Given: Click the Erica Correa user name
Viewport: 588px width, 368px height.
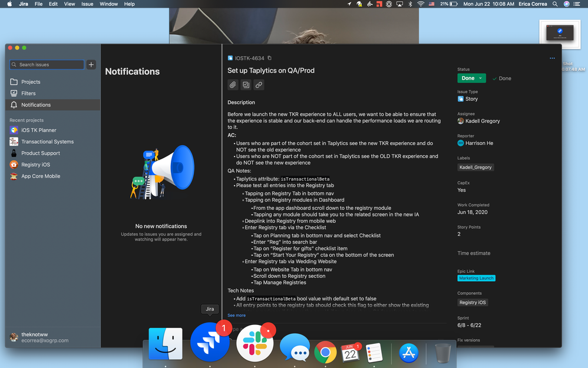Looking at the screenshot, I should click(x=533, y=4).
